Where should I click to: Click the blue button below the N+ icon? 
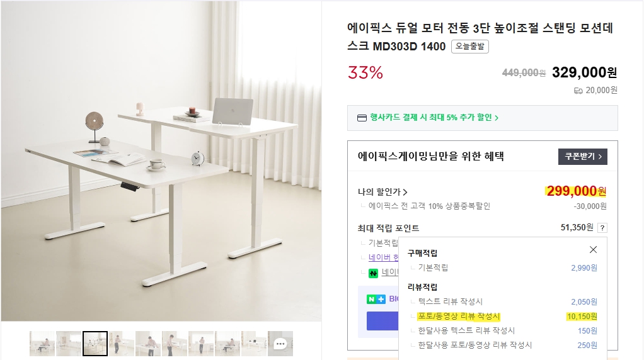point(382,320)
